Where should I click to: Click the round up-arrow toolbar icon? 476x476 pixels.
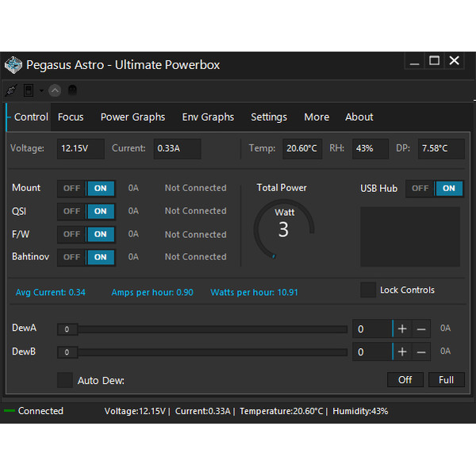(x=55, y=90)
